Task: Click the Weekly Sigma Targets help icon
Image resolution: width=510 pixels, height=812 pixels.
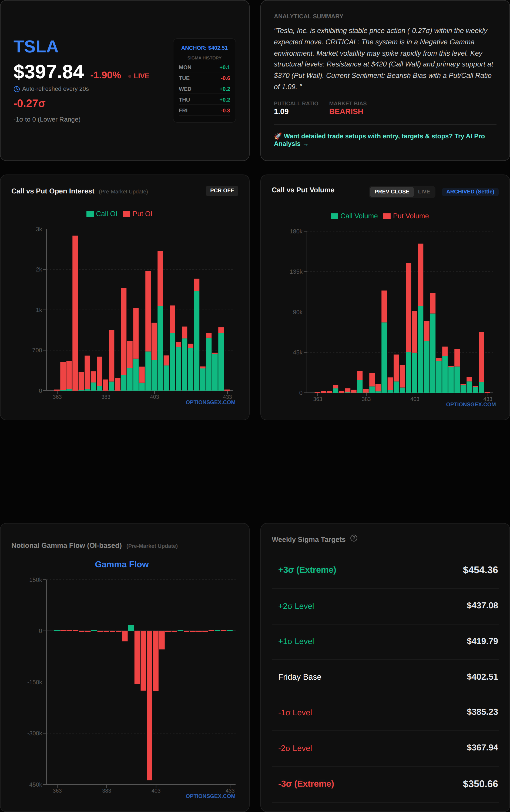Action: pyautogui.click(x=354, y=538)
